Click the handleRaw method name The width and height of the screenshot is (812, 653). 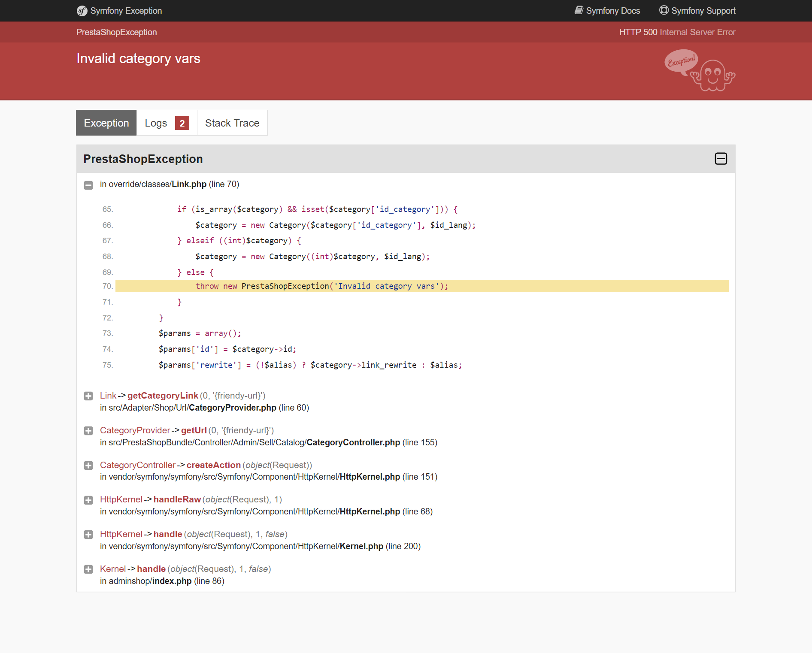pos(177,499)
